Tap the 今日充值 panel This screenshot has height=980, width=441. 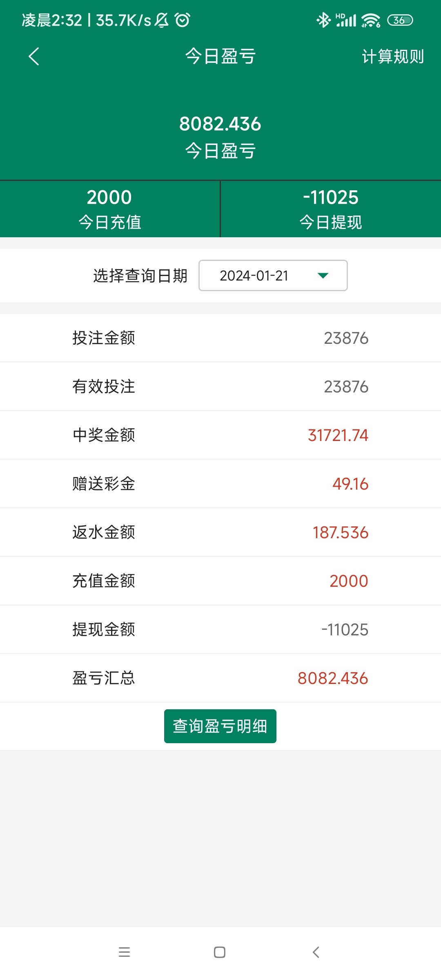(x=110, y=209)
